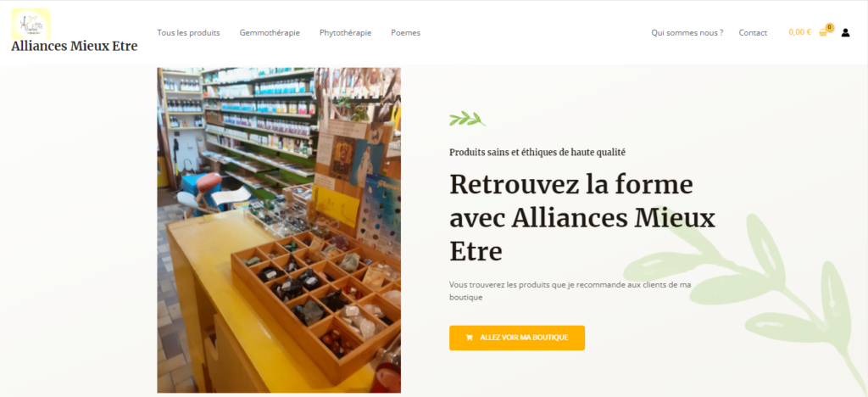Open Qui sommes nous ? page
This screenshot has width=868, height=397.
pyautogui.click(x=687, y=33)
